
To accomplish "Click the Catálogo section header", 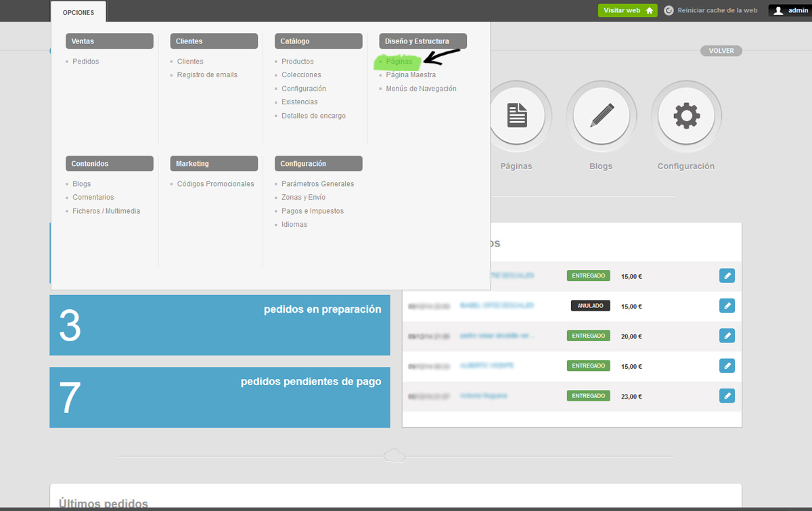I will 319,41.
